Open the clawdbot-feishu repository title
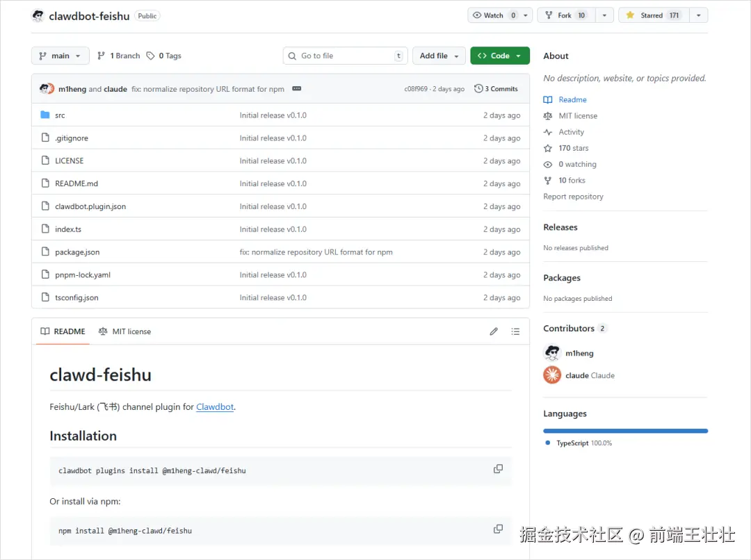The width and height of the screenshot is (751, 560). click(89, 16)
